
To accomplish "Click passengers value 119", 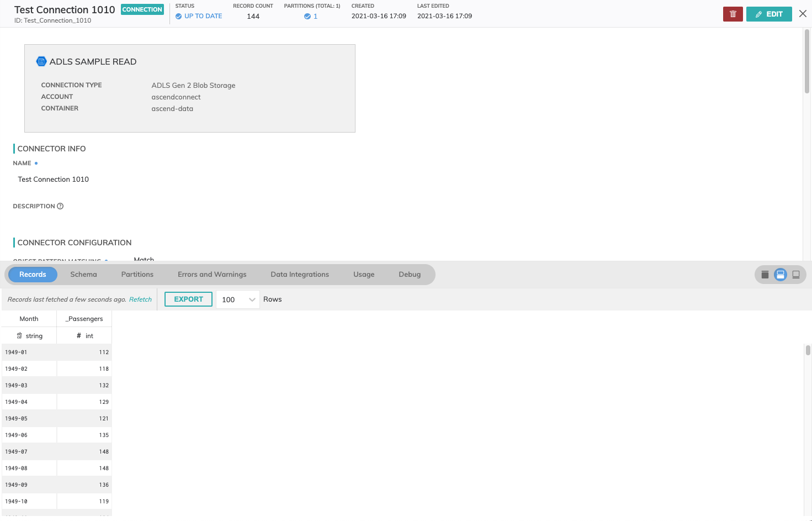I will point(104,501).
